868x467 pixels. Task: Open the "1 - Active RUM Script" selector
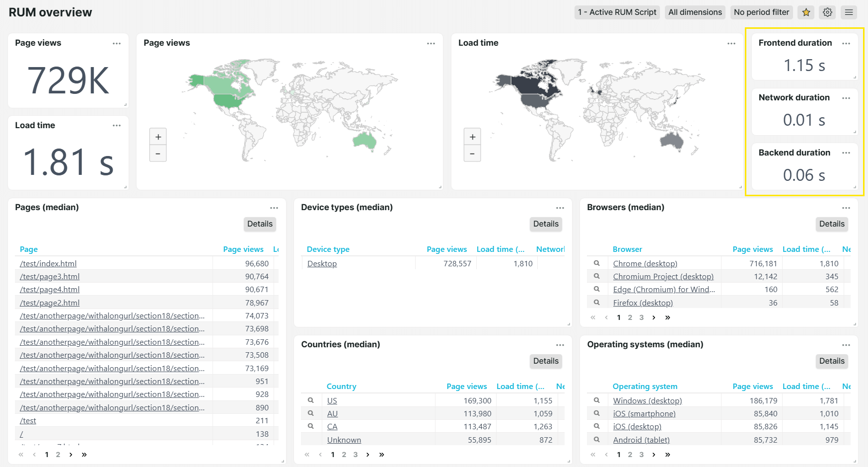point(617,12)
